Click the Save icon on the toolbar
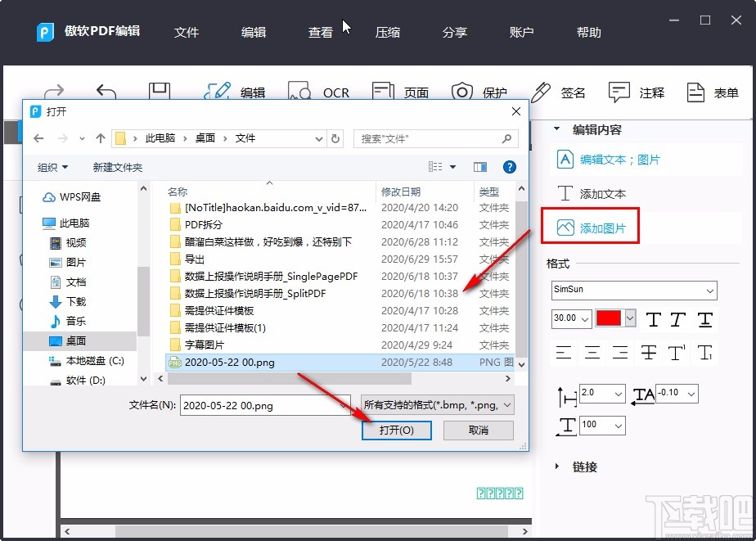This screenshot has height=541, width=756. point(159,88)
